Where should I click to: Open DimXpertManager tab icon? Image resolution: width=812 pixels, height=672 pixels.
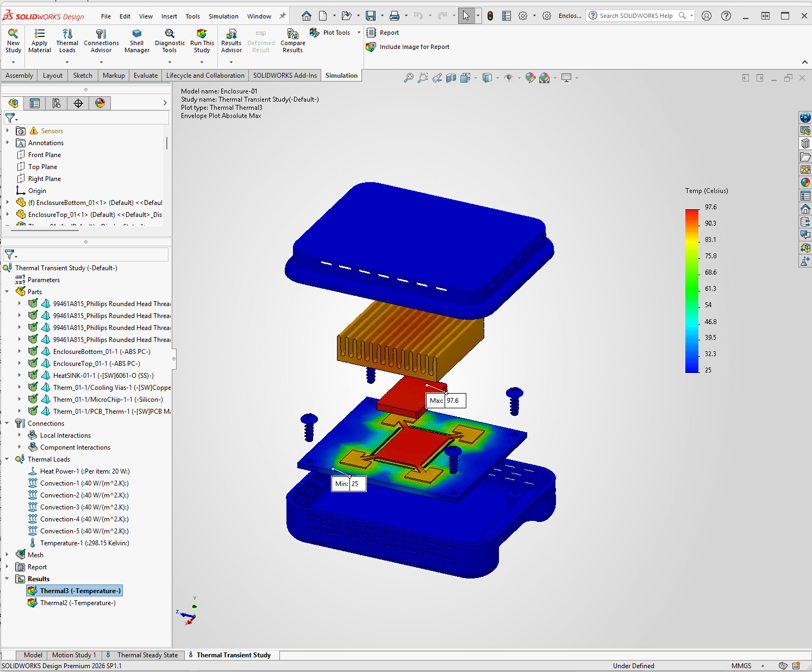[x=78, y=103]
